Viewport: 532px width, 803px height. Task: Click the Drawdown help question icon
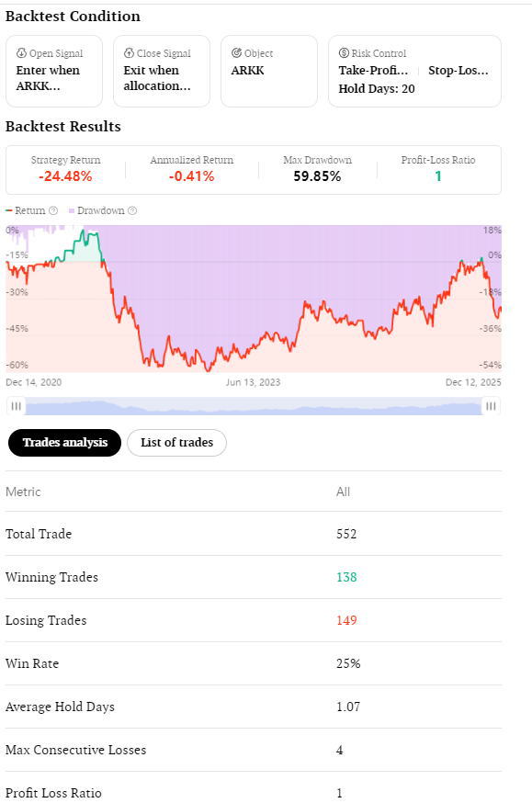pyautogui.click(x=132, y=210)
